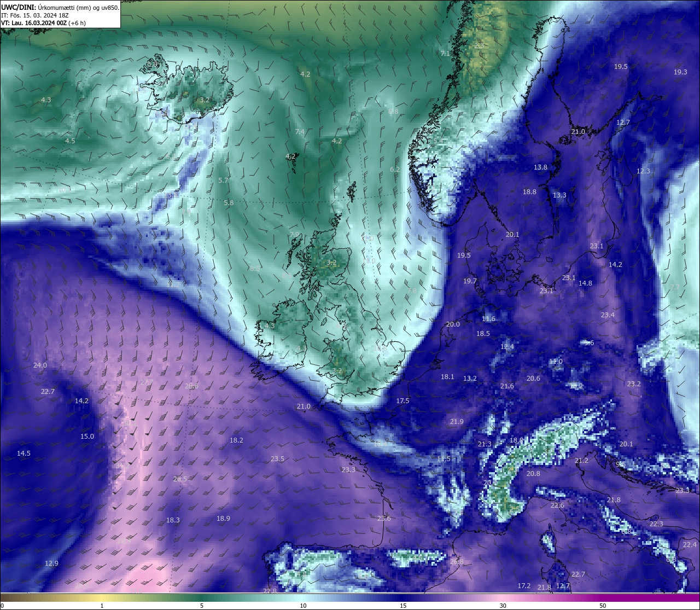This screenshot has height=610, width=700.
Task: Click the 18.9 value on the map
Action: click(x=223, y=519)
